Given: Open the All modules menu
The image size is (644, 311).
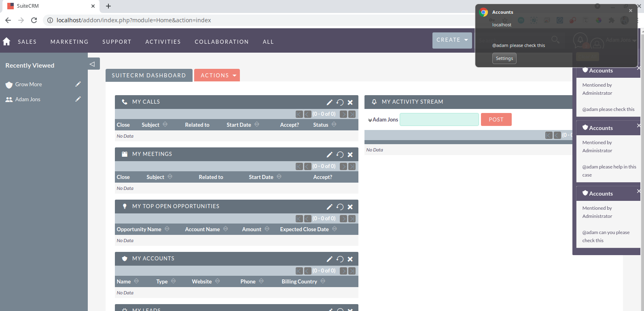Looking at the screenshot, I should click(268, 42).
